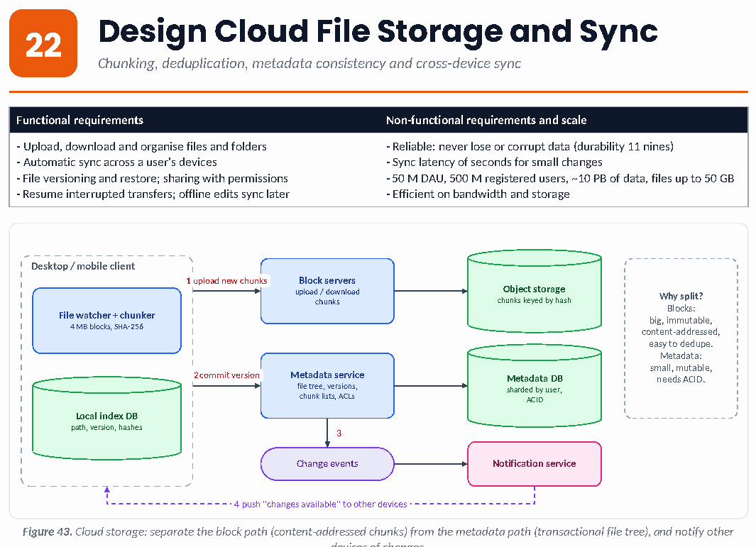Click the "File versioning and restore" requirement line
The height and width of the screenshot is (547, 756).
(153, 178)
